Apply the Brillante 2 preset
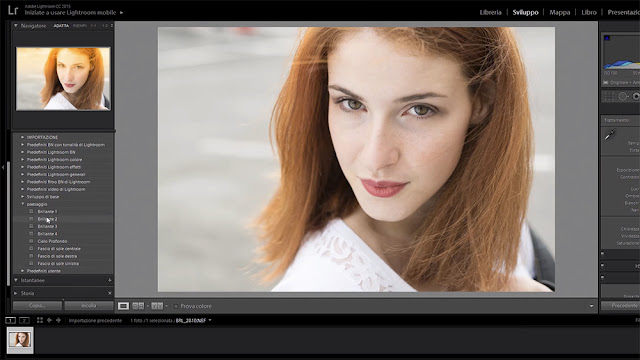Screen dimensions: 640x360 point(47,219)
